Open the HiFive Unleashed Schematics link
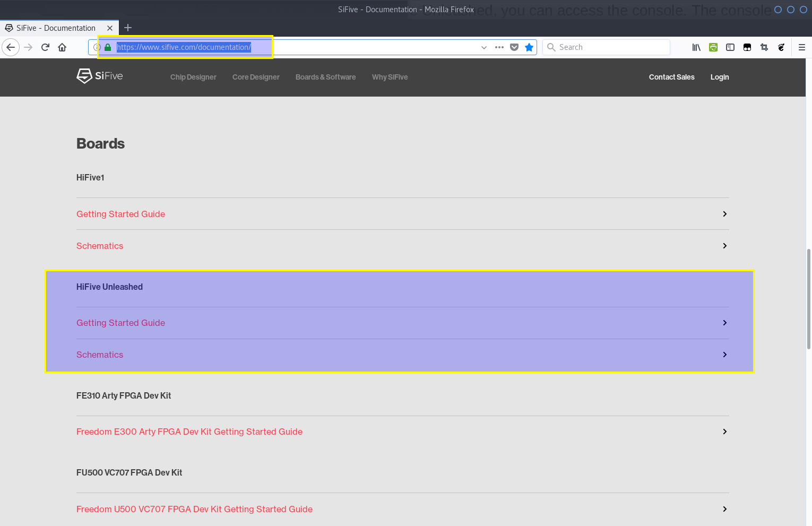The image size is (812, 526). point(100,355)
